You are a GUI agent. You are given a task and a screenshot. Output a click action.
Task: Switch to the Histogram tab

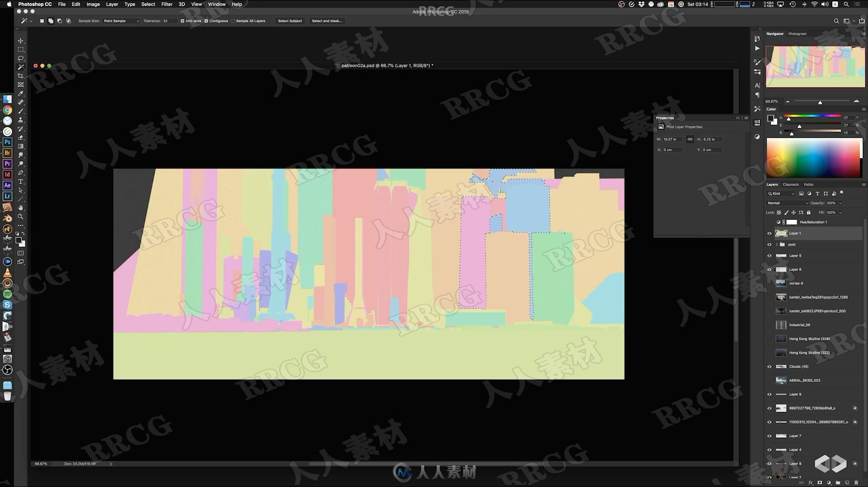797,33
